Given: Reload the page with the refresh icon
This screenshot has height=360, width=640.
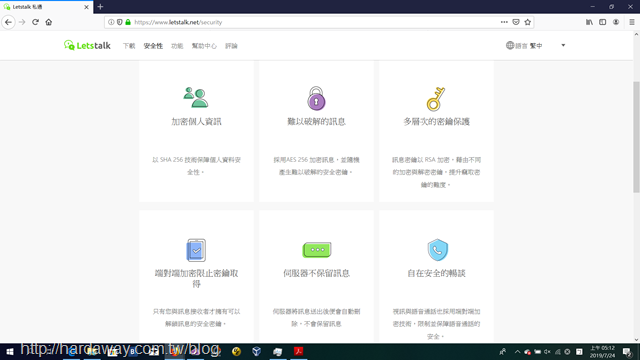Looking at the screenshot, I should tap(36, 22).
